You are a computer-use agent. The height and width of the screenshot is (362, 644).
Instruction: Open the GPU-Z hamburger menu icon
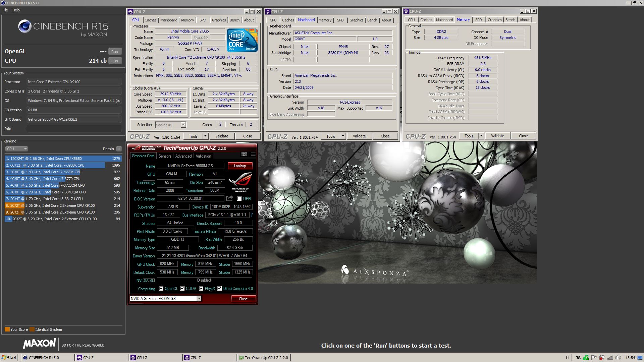pyautogui.click(x=253, y=154)
